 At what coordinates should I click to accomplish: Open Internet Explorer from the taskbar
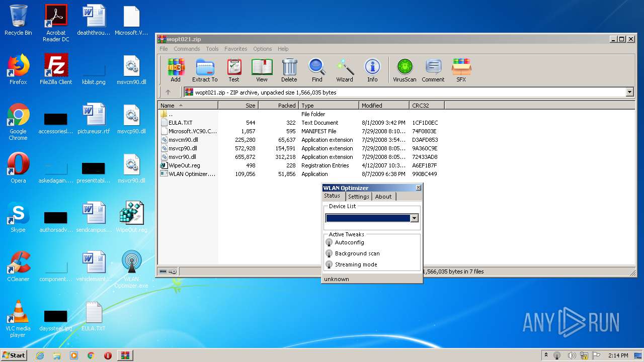[40, 355]
